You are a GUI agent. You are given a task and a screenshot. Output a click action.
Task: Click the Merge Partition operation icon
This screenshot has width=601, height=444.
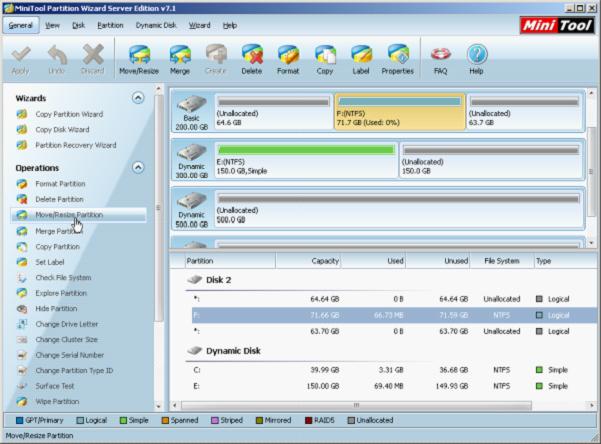(22, 231)
